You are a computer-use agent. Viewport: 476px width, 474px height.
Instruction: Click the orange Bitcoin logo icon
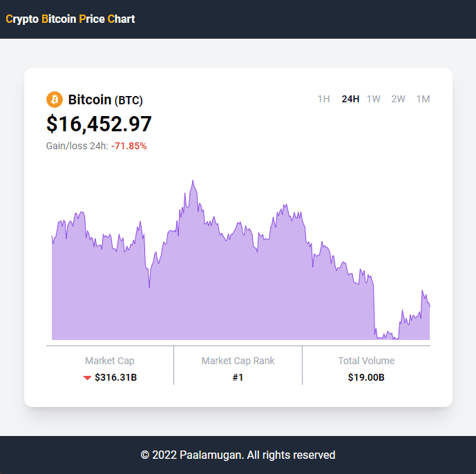point(55,99)
